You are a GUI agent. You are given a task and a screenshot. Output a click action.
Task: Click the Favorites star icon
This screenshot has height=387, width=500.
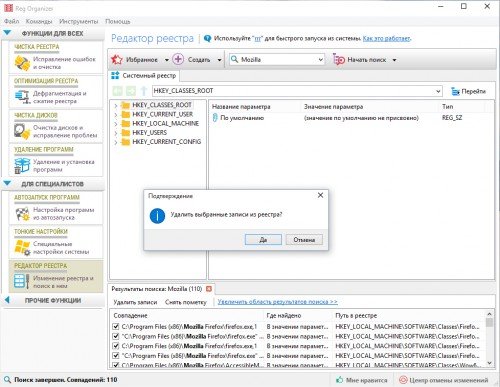click(117, 60)
